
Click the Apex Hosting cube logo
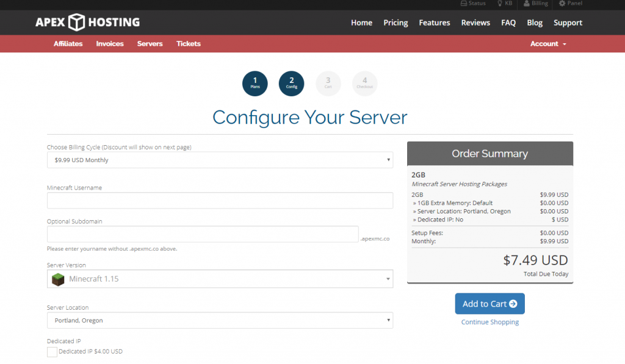coord(76,23)
